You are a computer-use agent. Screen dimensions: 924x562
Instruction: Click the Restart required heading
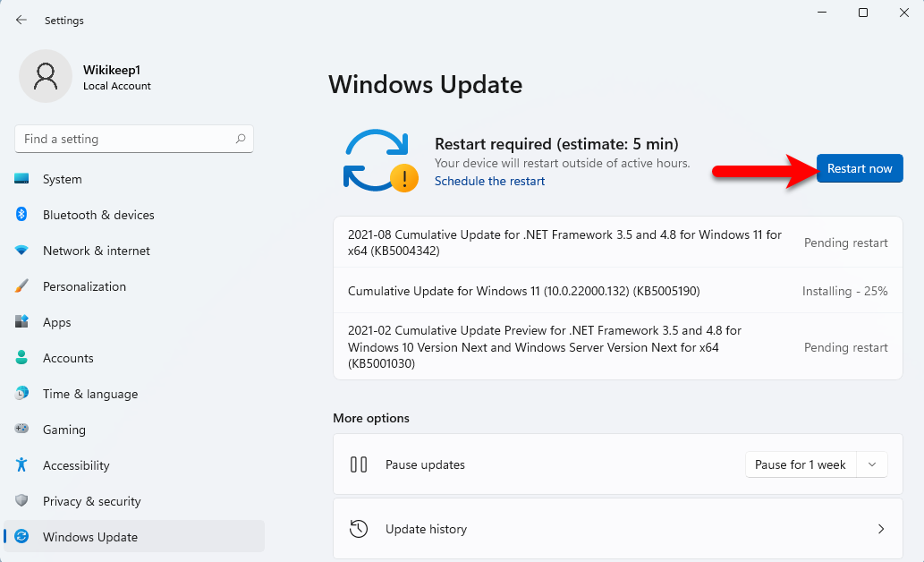tap(556, 144)
